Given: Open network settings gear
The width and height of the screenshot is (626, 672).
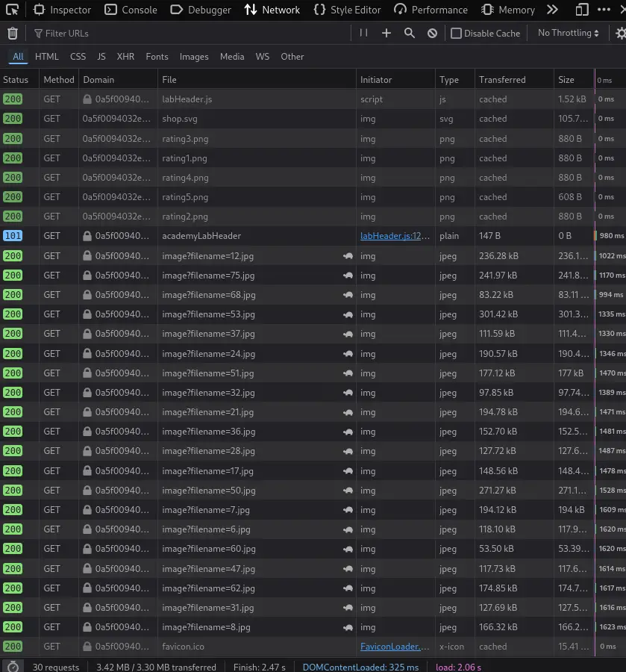Looking at the screenshot, I should [621, 33].
